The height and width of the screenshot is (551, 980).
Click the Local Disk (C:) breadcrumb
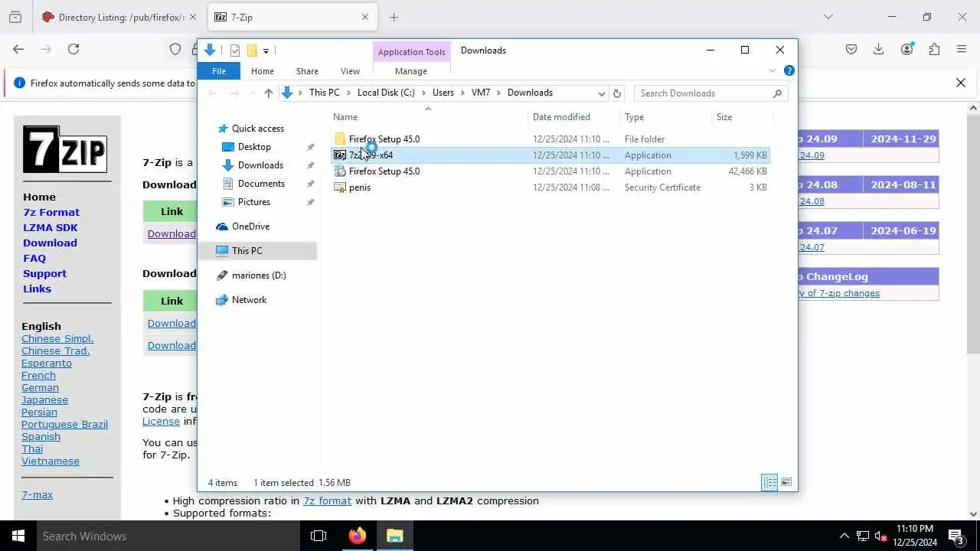[x=386, y=93]
